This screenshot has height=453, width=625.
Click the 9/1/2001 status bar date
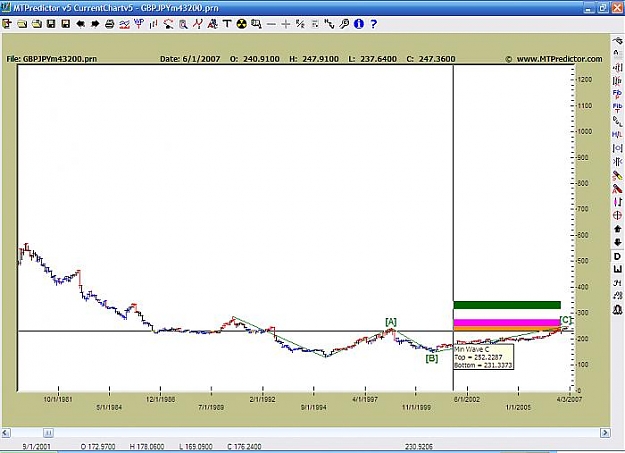tap(37, 447)
